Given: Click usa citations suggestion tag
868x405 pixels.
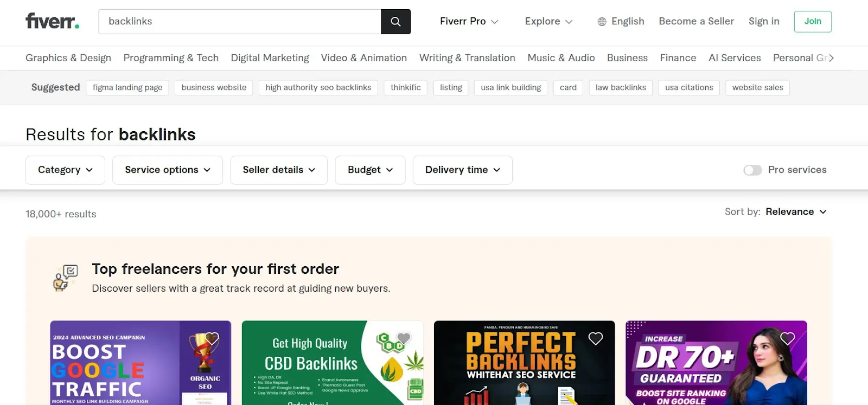Looking at the screenshot, I should 689,88.
